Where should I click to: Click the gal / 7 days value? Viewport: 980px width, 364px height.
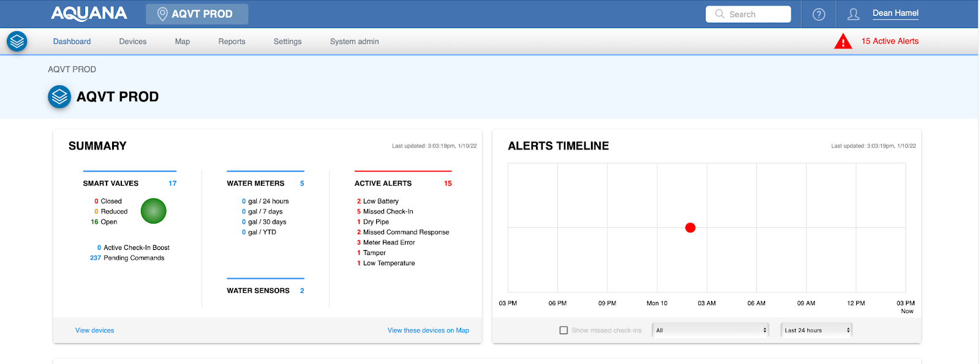[x=262, y=211]
